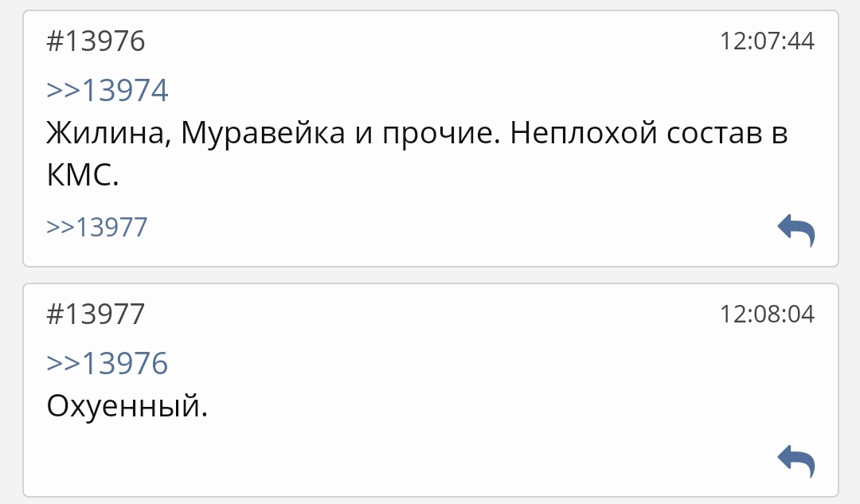Image resolution: width=860 pixels, height=504 pixels.
Task: Tap the reply arrow in post #13977
Action: (x=795, y=461)
